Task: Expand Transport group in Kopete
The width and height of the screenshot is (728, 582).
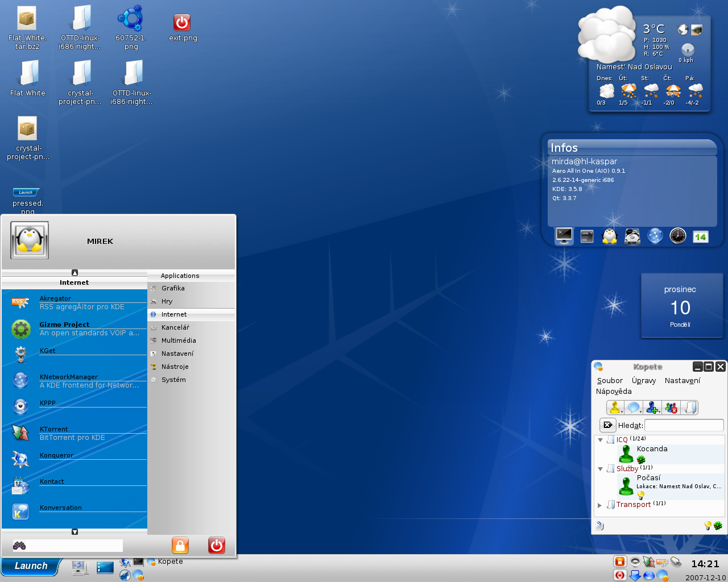Action: coord(599,505)
